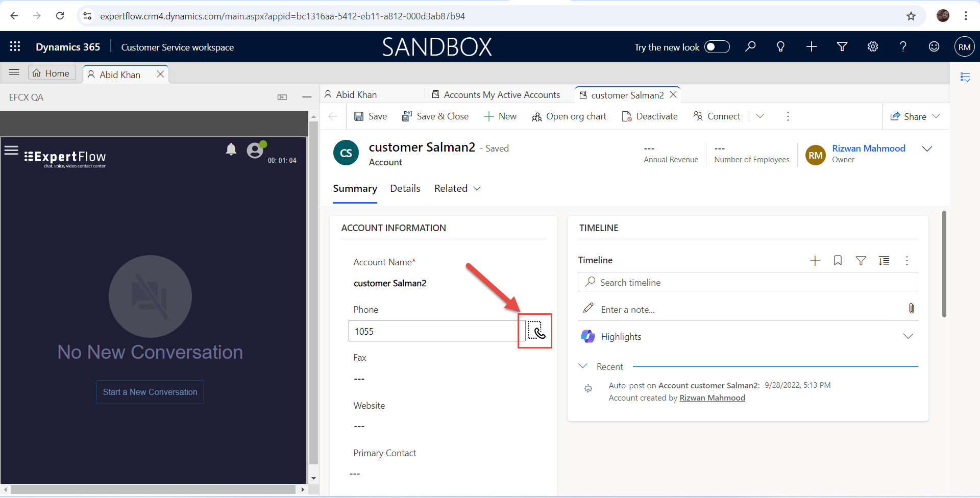Viewport: 980px width, 498px height.
Task: Add a new timeline record with plus icon
Action: click(815, 261)
